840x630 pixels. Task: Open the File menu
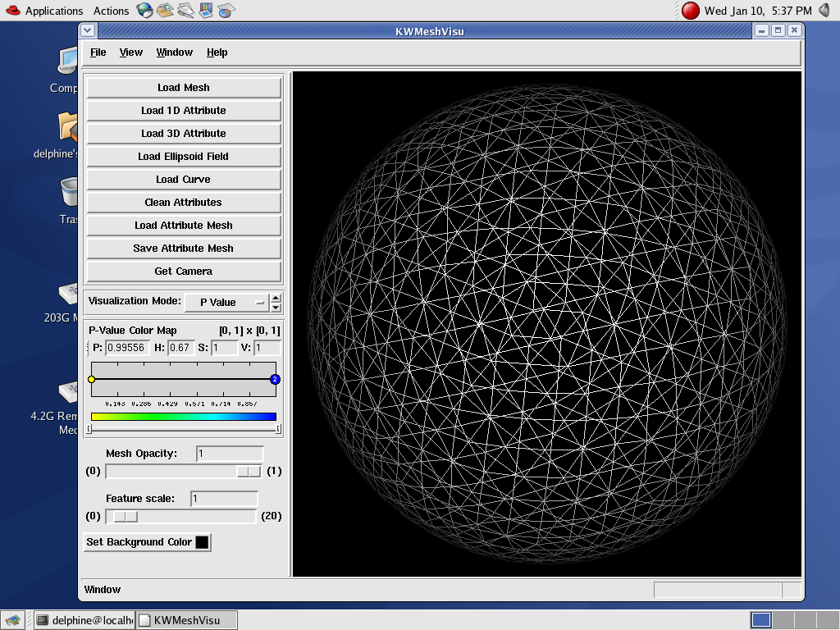pos(98,52)
